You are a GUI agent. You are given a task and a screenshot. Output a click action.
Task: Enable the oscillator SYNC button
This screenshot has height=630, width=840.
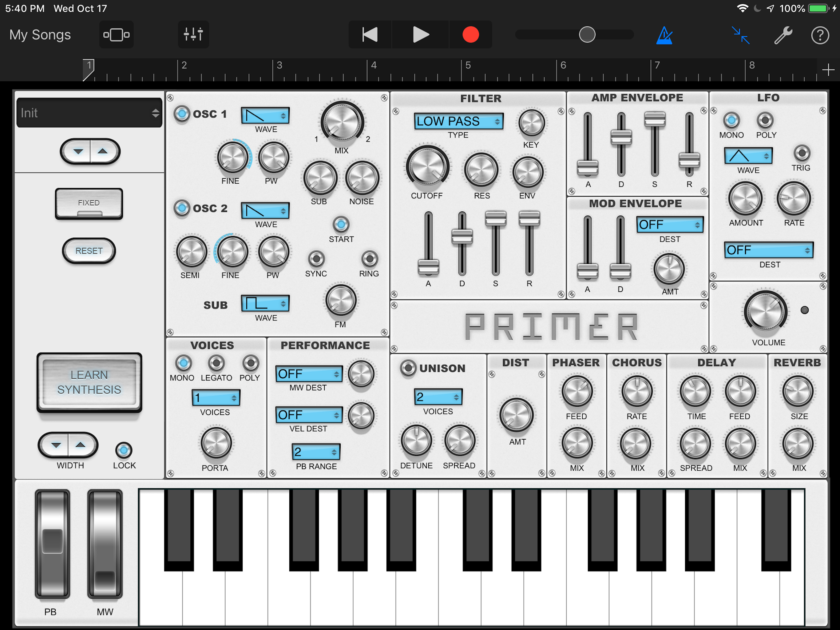[x=316, y=259]
